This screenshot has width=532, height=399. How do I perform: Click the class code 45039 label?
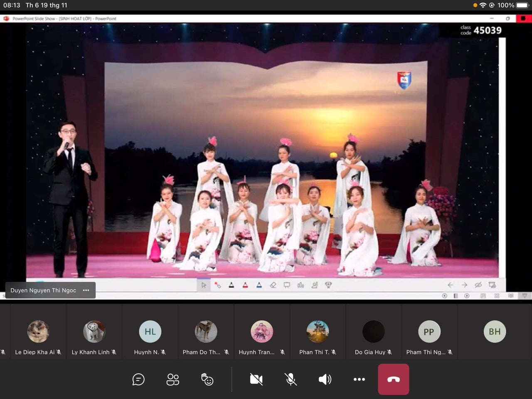pyautogui.click(x=481, y=30)
